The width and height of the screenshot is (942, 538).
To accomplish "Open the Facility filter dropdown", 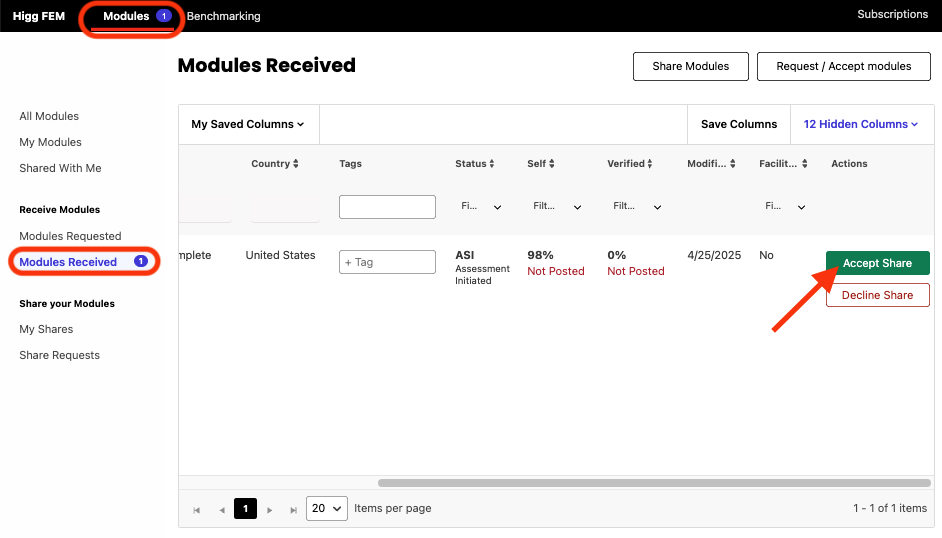I will (x=785, y=207).
